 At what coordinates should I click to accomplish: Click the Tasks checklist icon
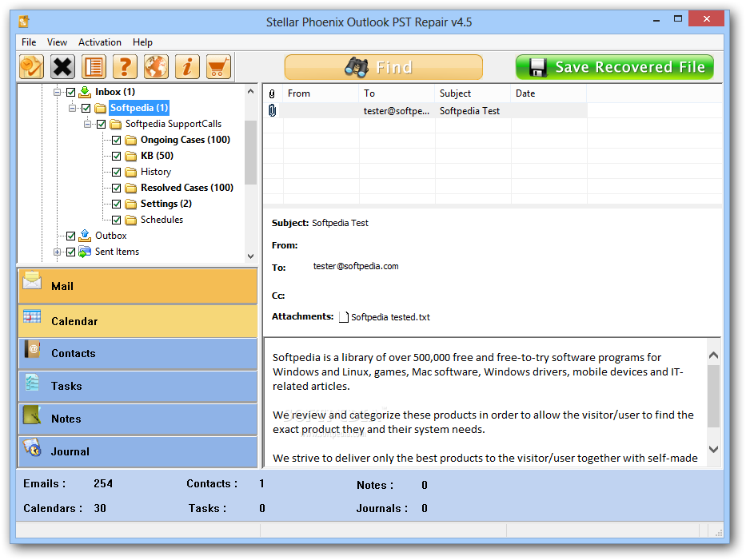[32, 383]
